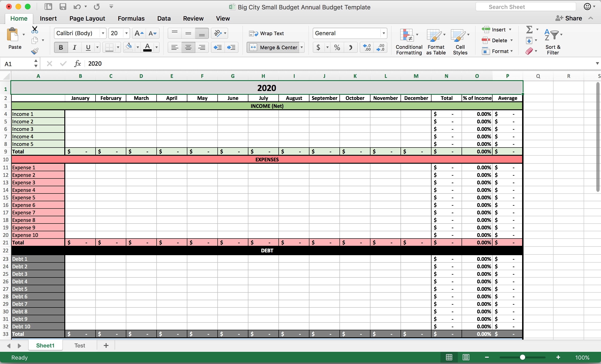Switch to the Test sheet tab
This screenshot has width=601, height=364.
tap(80, 345)
